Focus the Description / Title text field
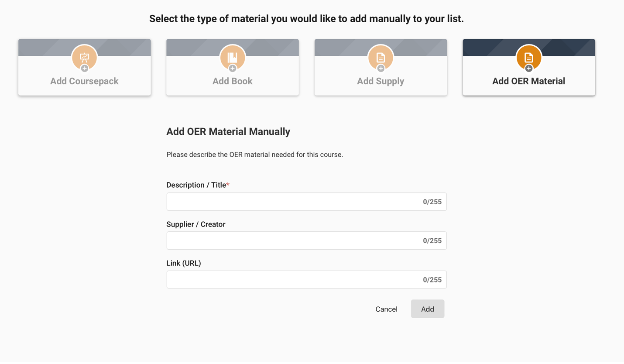Viewport: 624px width, 364px height. pos(292,202)
